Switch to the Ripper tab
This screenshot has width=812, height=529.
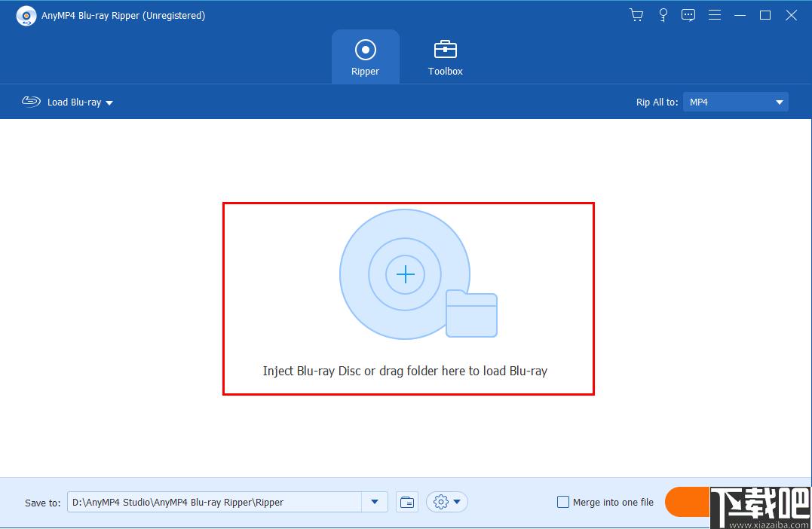click(x=365, y=57)
